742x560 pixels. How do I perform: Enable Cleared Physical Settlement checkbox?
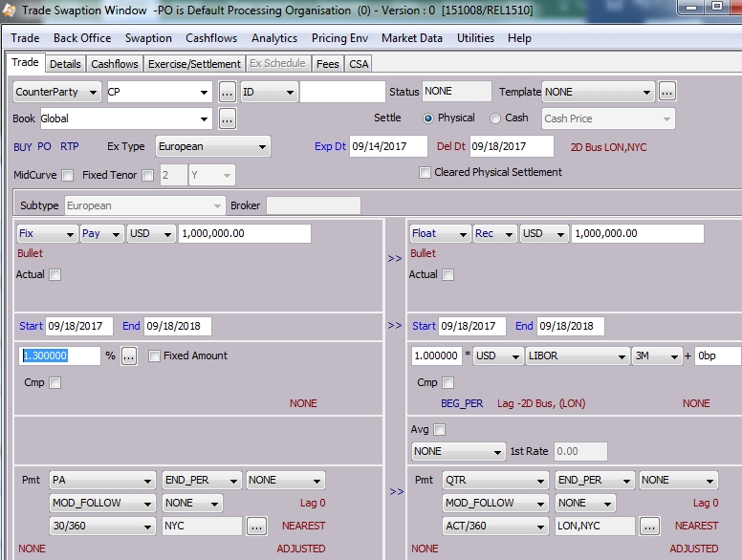(425, 172)
